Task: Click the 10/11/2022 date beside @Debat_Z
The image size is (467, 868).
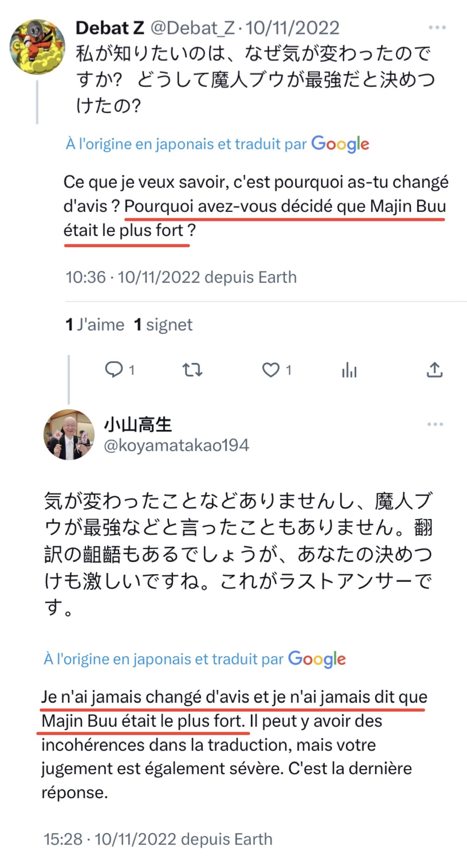Action: (292, 28)
